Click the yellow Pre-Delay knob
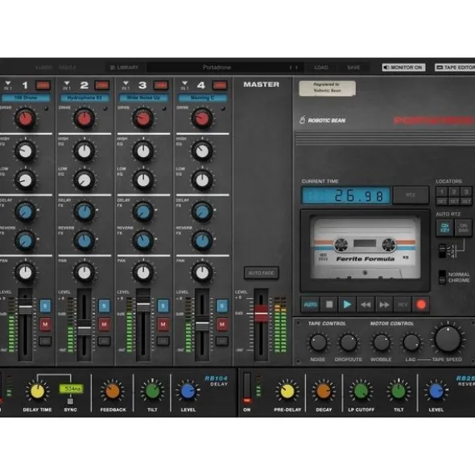The width and height of the screenshot is (475, 476). (x=287, y=391)
